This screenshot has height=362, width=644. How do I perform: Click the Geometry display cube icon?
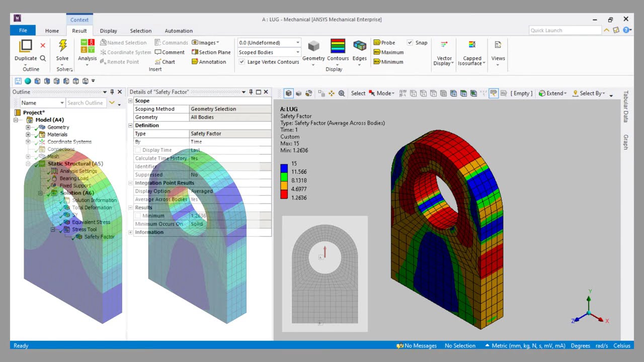(313, 46)
